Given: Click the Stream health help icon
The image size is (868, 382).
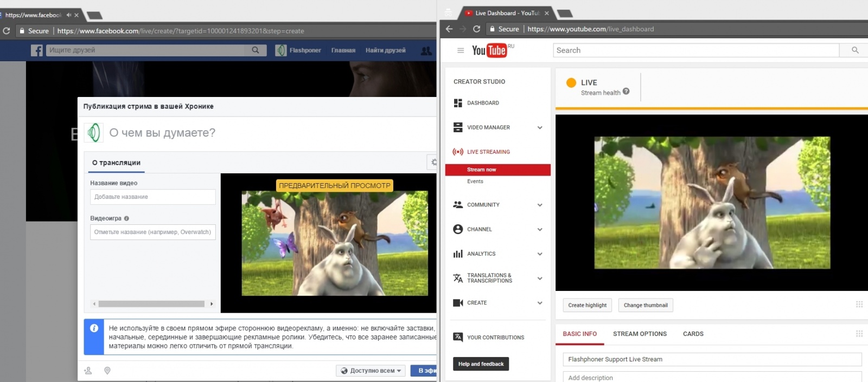Looking at the screenshot, I should [626, 92].
